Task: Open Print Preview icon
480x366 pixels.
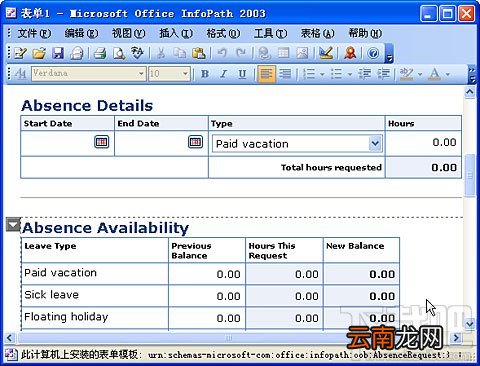Action: [x=119, y=53]
